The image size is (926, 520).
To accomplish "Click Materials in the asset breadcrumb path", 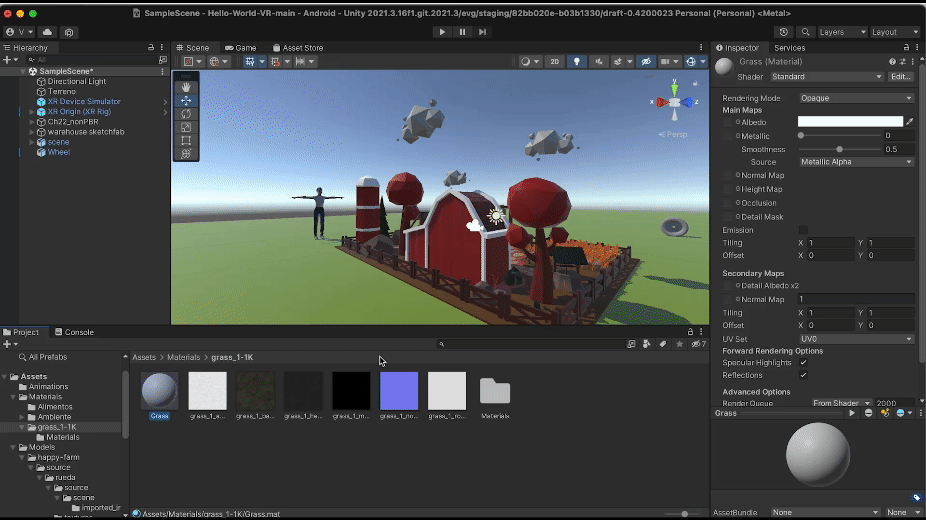I will 183,357.
